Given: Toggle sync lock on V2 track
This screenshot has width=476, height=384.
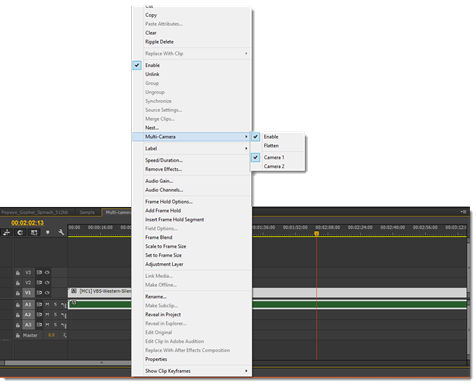Looking at the screenshot, I should [x=39, y=282].
